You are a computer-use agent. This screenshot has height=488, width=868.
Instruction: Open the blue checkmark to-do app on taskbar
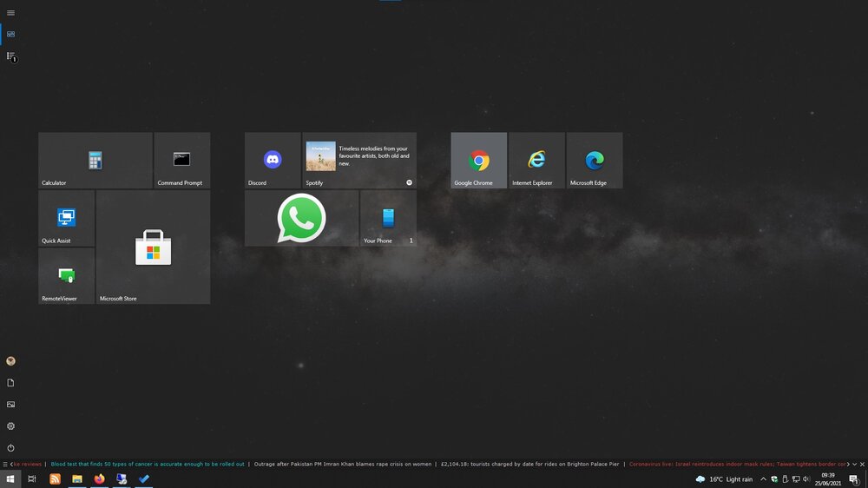(144, 479)
